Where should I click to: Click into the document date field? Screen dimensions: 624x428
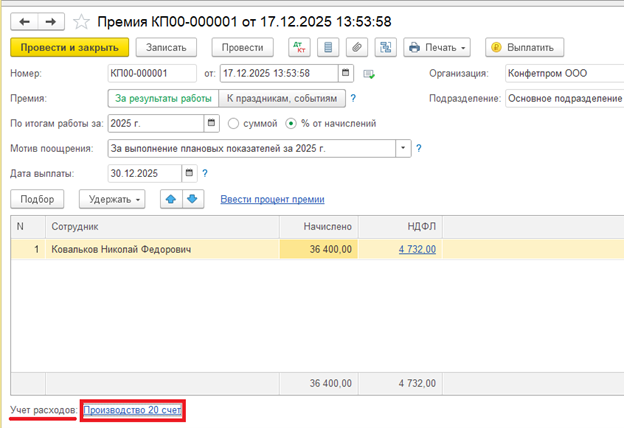pos(279,73)
